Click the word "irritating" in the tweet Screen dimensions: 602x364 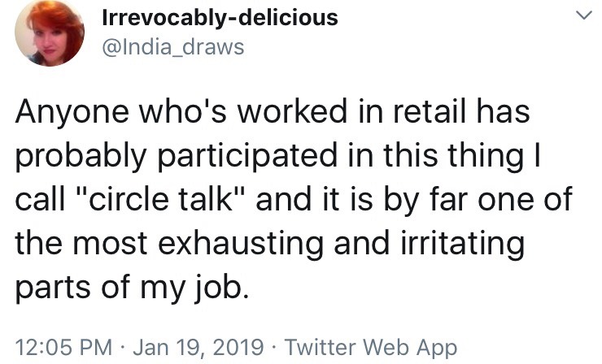[462, 245]
